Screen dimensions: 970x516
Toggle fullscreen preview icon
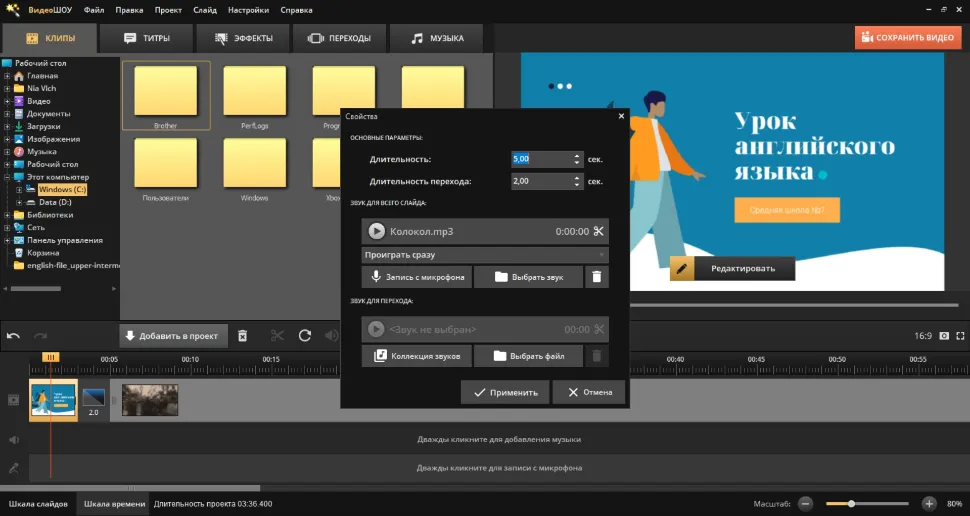tap(960, 336)
